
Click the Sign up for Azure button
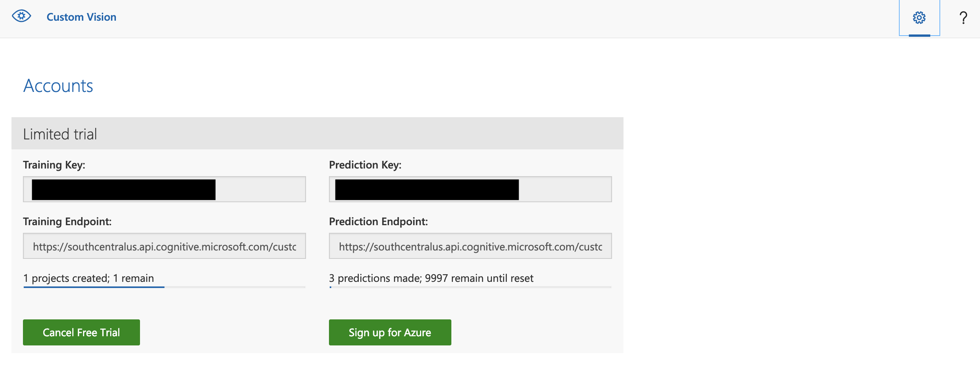(390, 332)
